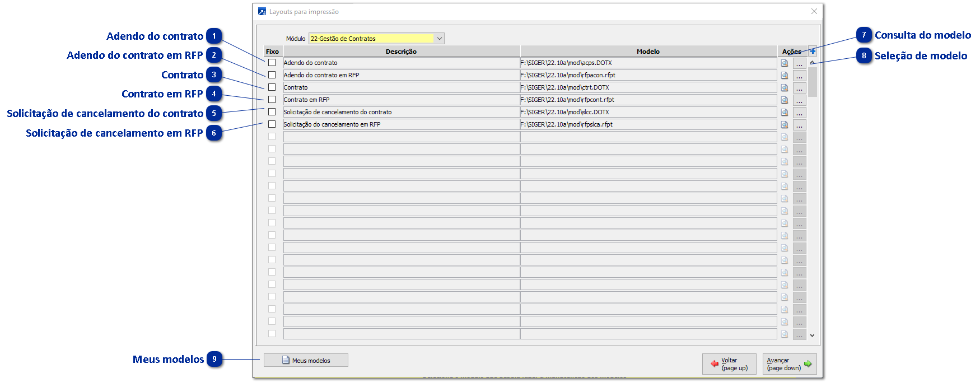Image resolution: width=980 pixels, height=387 pixels.
Task: Select model file for fpslca.rfpt row
Action: click(x=799, y=125)
